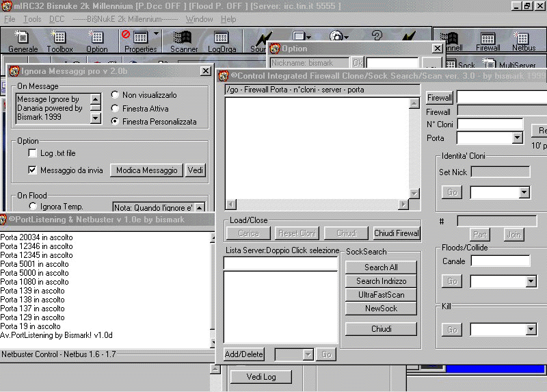Open the Sock toolbar icon
The height and width of the screenshot is (392, 547).
(461, 64)
